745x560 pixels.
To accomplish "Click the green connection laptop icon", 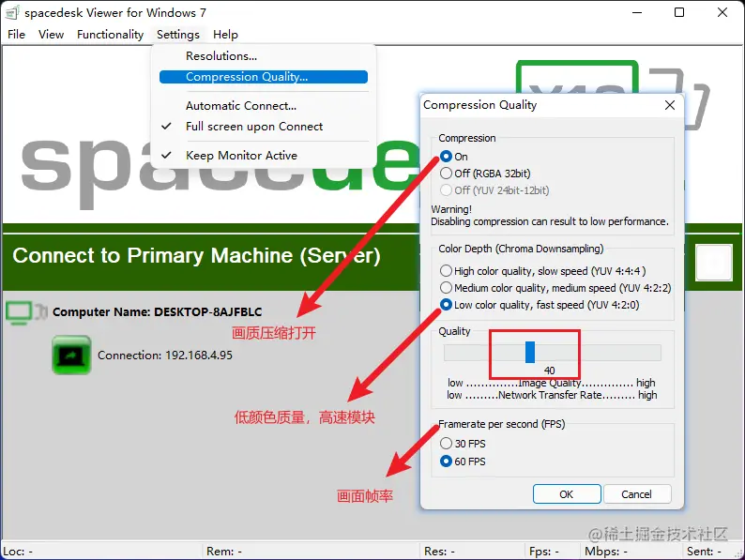I will click(71, 356).
